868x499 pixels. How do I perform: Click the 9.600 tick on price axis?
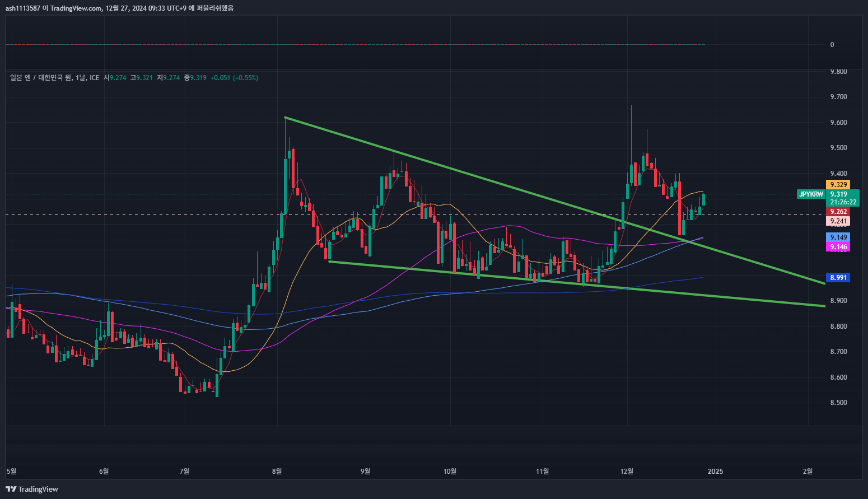838,123
